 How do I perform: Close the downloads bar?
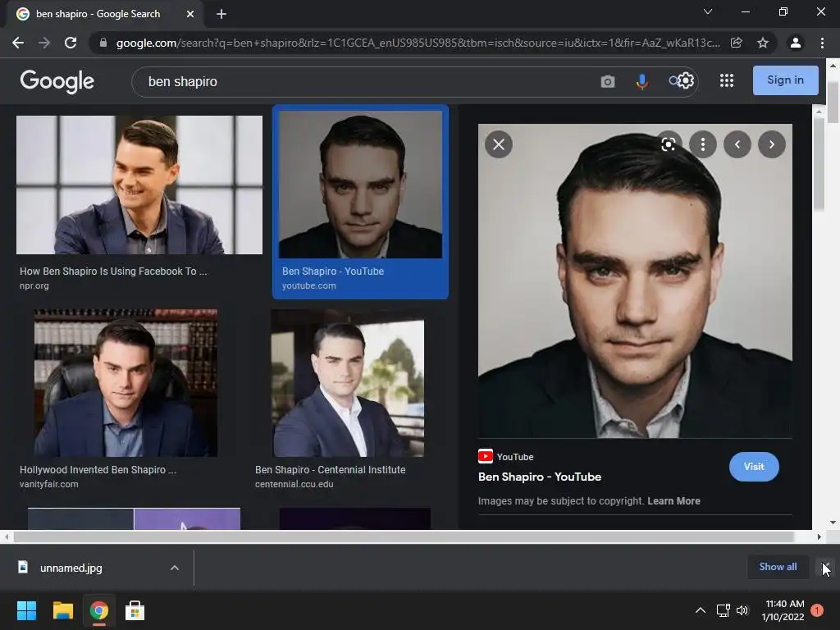coord(825,567)
